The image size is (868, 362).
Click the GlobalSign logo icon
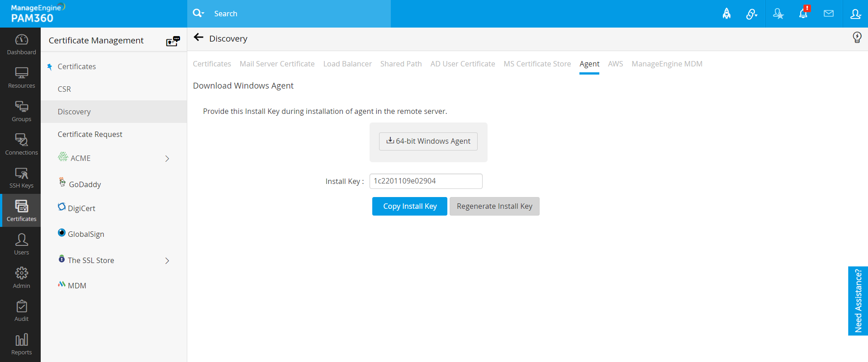coord(62,232)
